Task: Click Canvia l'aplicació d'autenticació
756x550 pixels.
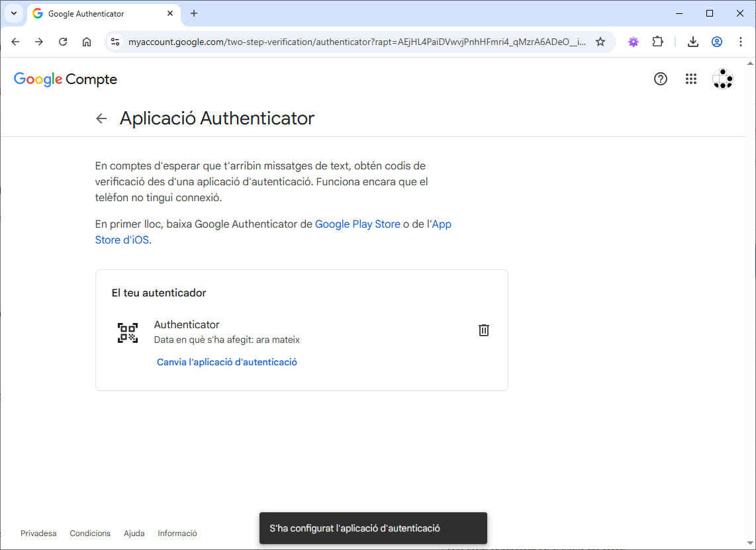Action: point(226,362)
